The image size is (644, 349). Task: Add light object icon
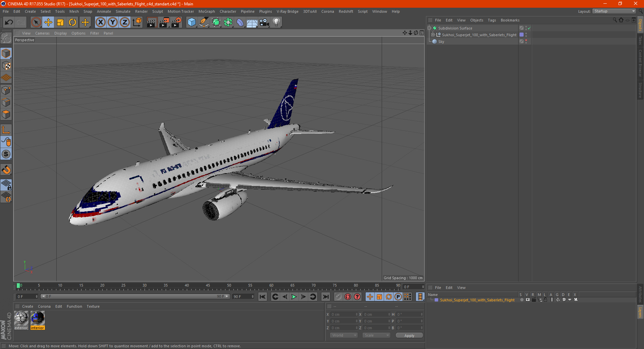276,22
